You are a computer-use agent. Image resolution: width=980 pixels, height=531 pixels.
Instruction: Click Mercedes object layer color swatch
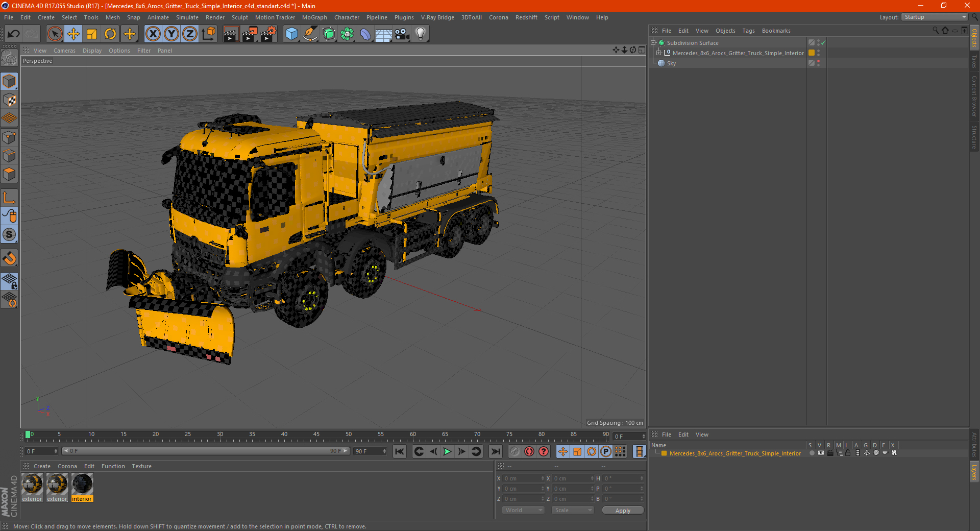click(812, 53)
